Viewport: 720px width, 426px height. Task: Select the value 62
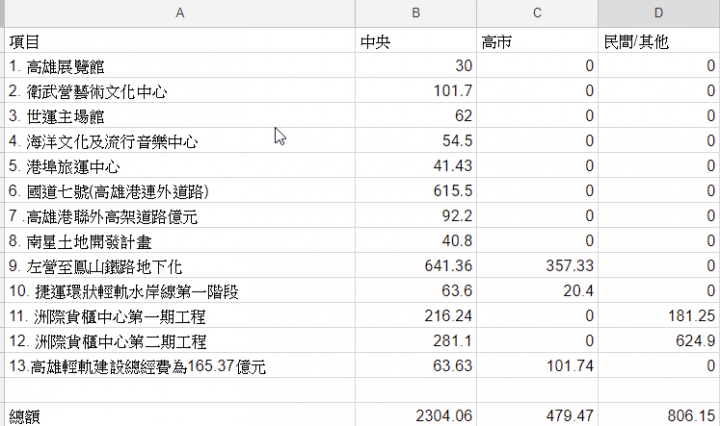[x=416, y=116]
